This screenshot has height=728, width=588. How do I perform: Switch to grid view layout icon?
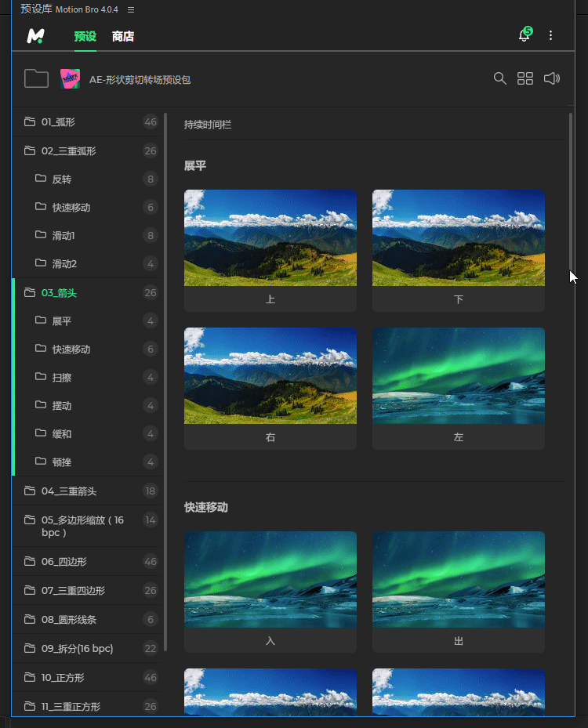coord(525,78)
